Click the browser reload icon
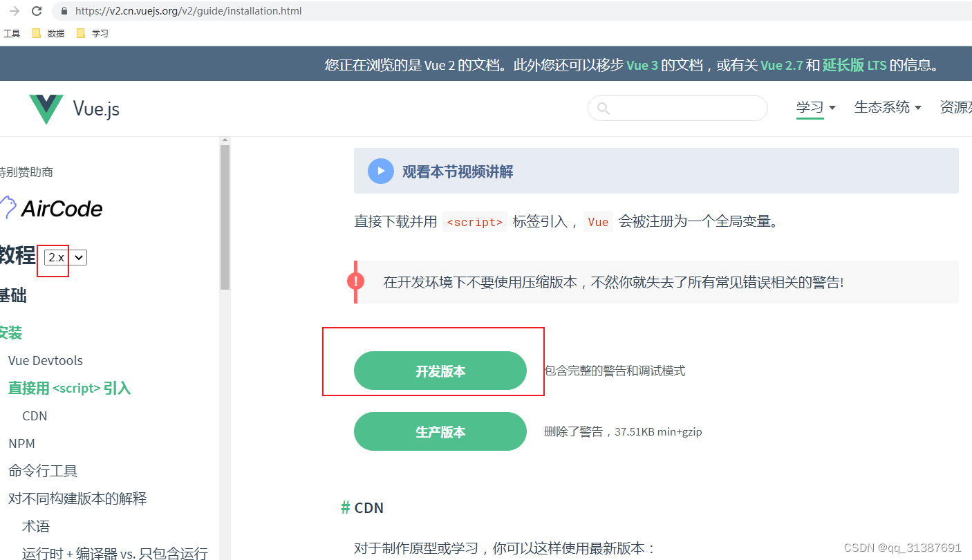The image size is (972, 560). pyautogui.click(x=37, y=11)
